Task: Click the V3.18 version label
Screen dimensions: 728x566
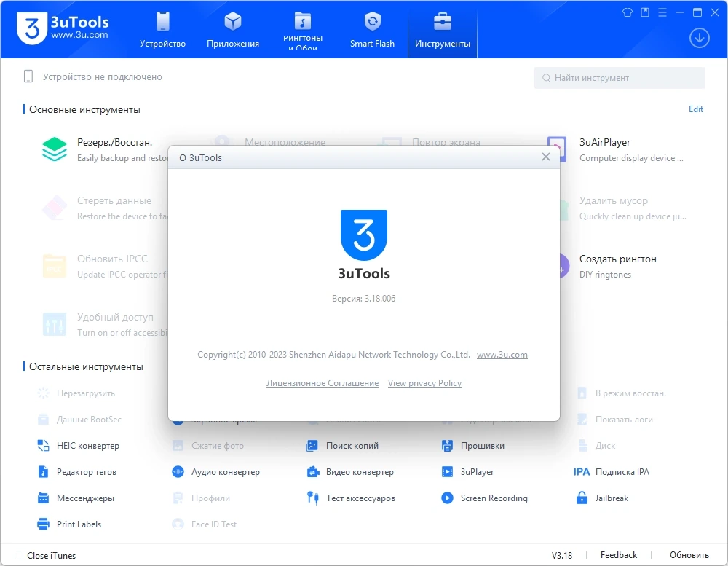Action: tap(562, 555)
